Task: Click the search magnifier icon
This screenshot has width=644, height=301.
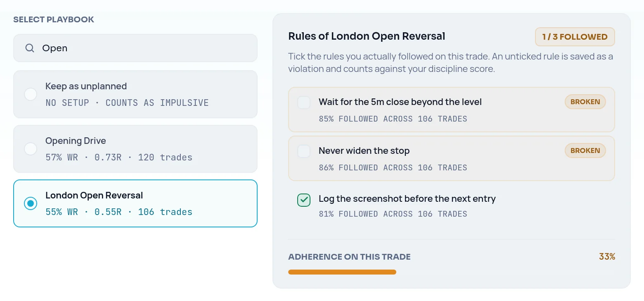Action: (30, 48)
